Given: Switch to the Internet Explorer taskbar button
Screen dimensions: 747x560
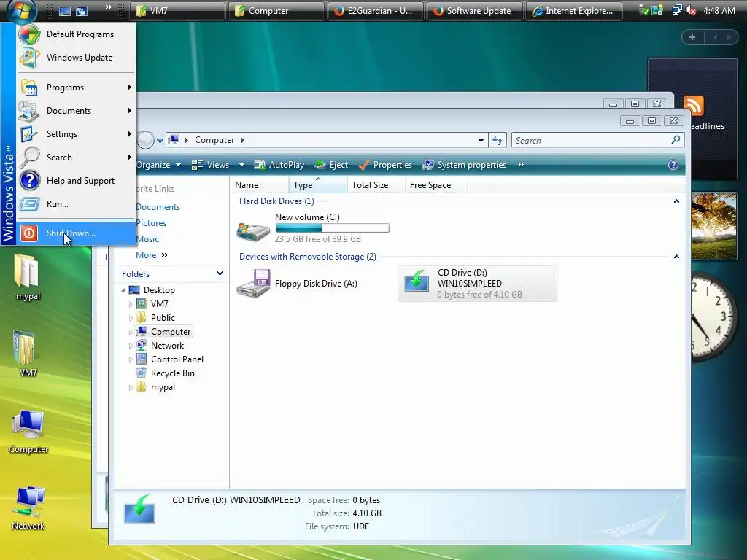Looking at the screenshot, I should click(573, 11).
